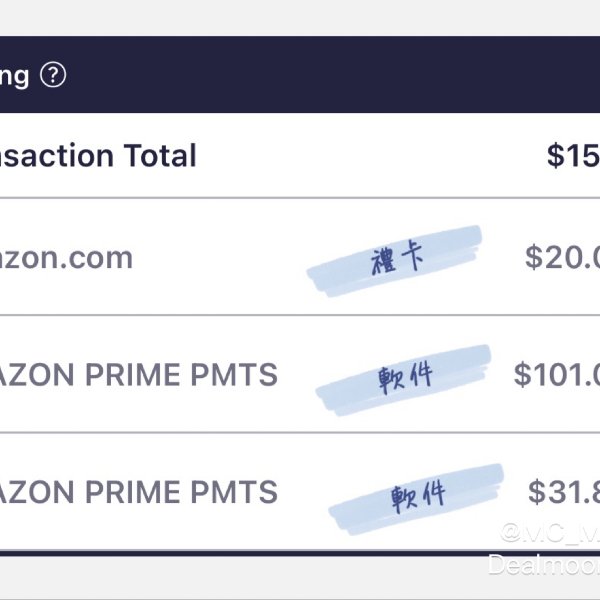Screen dimensions: 600x600
Task: Click the 禮卡 handwritten highlight annotation
Action: pos(395,260)
